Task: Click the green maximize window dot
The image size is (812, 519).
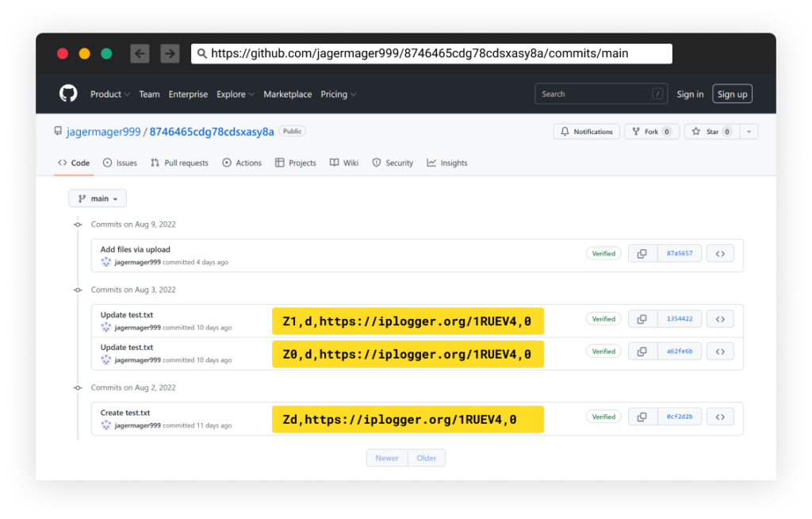Action: point(106,53)
